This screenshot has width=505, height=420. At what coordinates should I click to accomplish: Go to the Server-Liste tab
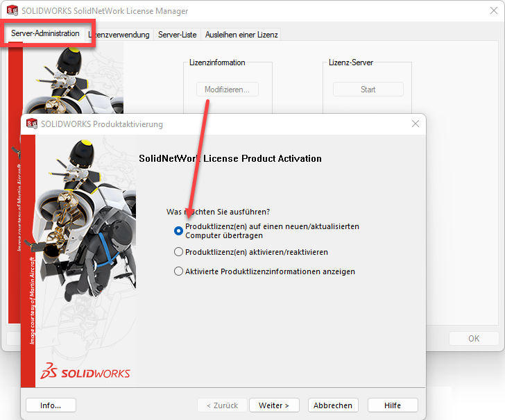click(x=177, y=35)
